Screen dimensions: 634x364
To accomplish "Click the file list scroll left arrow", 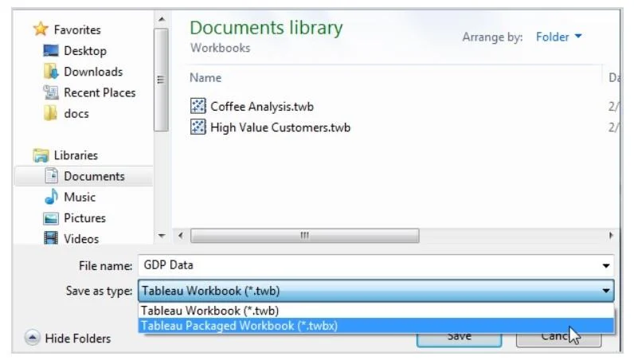I will point(181,236).
